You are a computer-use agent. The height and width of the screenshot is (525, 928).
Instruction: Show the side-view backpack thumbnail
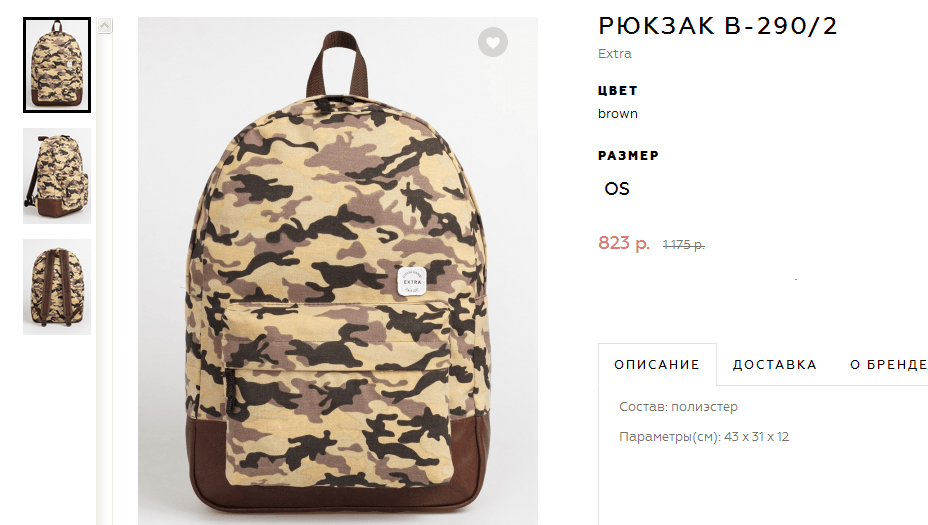coord(57,176)
